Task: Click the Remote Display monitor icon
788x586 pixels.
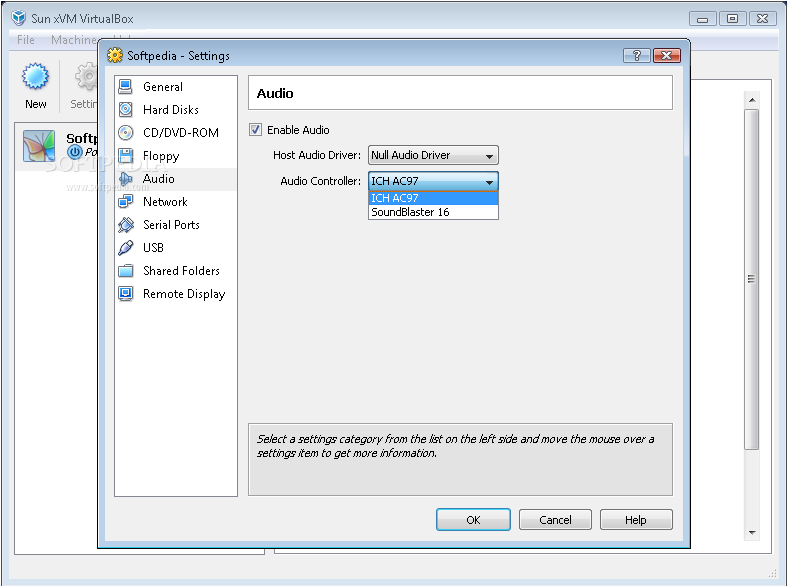Action: click(125, 294)
